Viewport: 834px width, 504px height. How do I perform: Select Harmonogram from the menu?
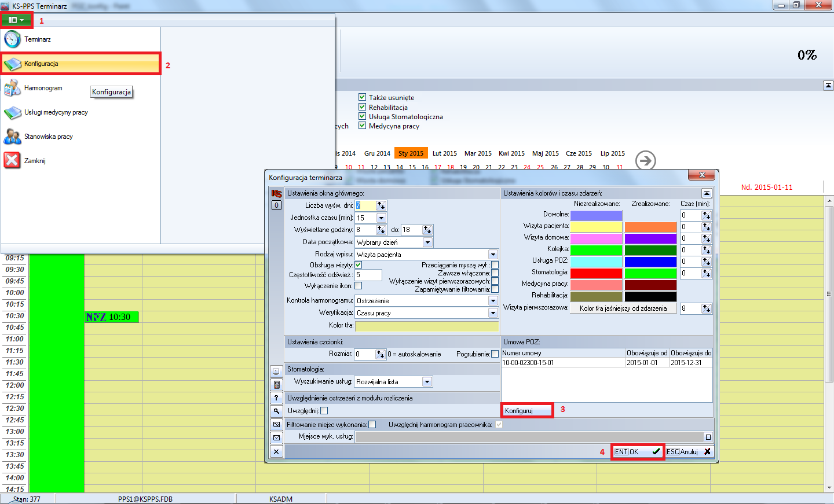click(x=81, y=88)
